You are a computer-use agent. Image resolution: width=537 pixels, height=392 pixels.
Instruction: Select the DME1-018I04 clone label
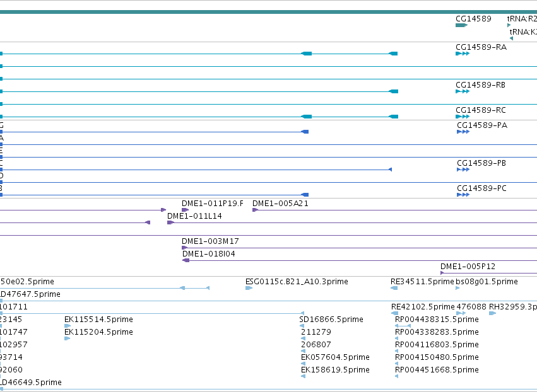coord(209,254)
